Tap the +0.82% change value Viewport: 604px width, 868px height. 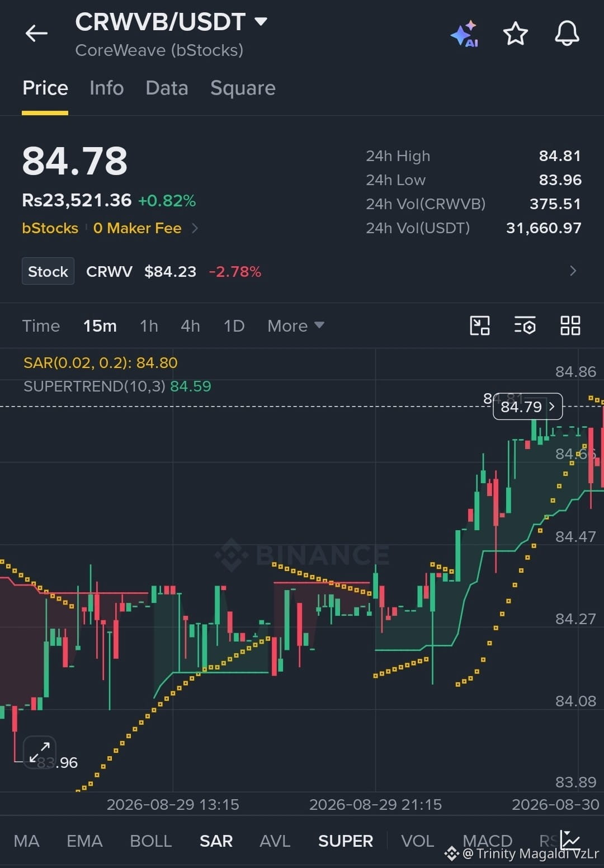167,201
